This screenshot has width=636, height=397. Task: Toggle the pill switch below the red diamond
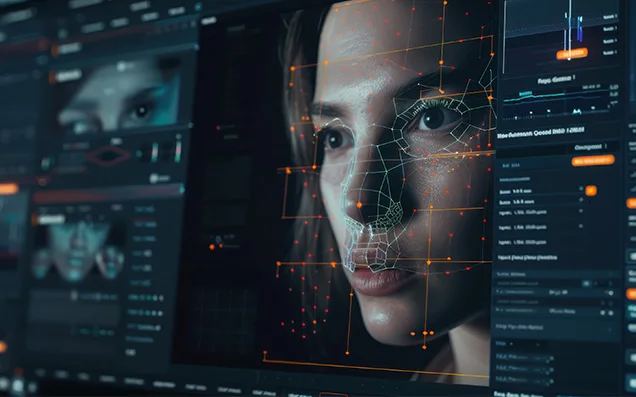point(160,178)
